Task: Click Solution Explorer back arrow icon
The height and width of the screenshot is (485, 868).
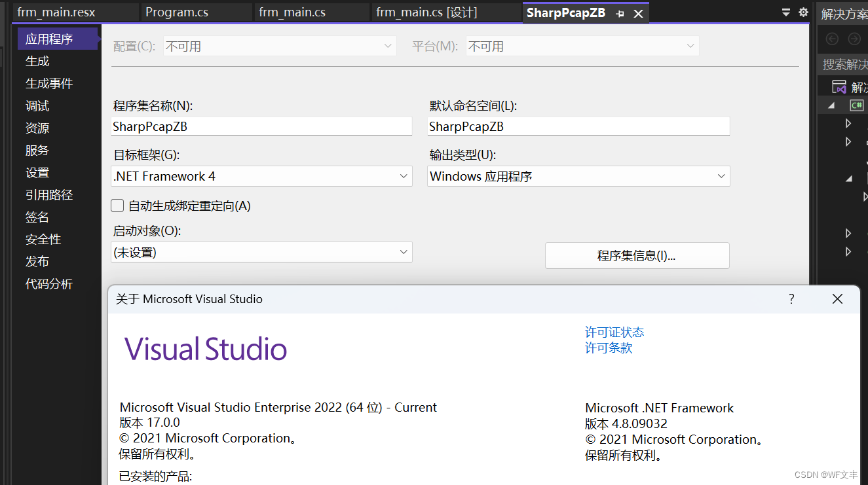Action: [x=832, y=39]
